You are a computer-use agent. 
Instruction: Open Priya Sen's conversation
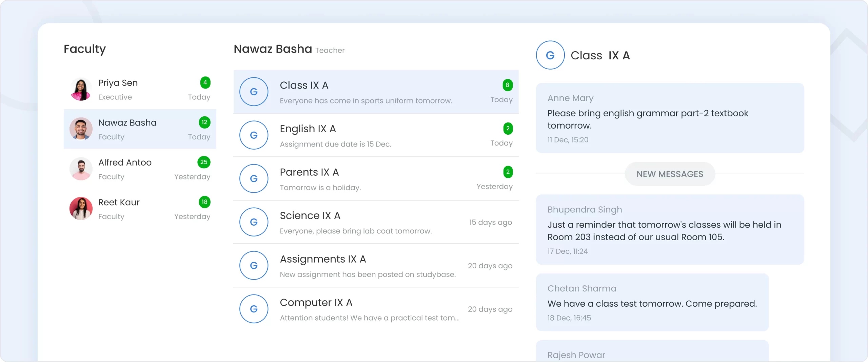(x=140, y=89)
